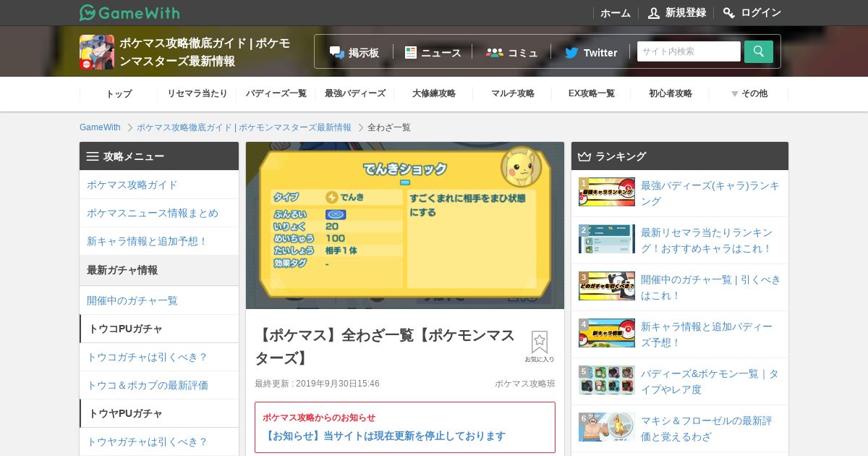
Task: Click the ランキング crown icon
Action: click(584, 156)
